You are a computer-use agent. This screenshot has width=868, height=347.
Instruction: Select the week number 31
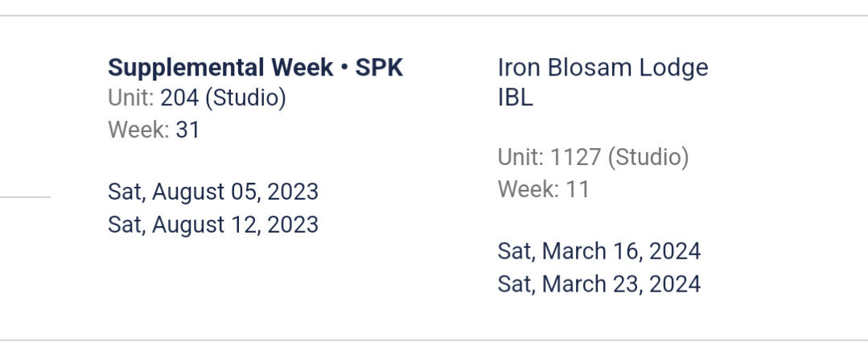click(187, 130)
